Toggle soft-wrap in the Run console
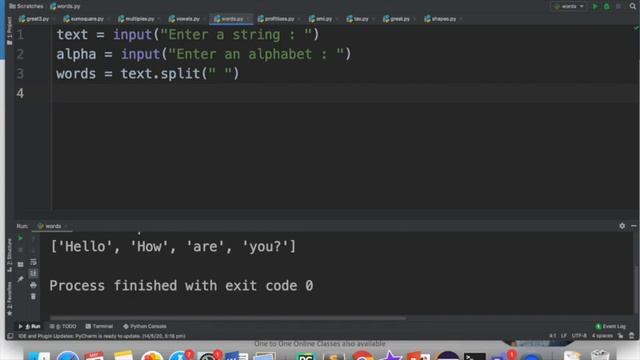This screenshot has height=360, width=640. [33, 262]
